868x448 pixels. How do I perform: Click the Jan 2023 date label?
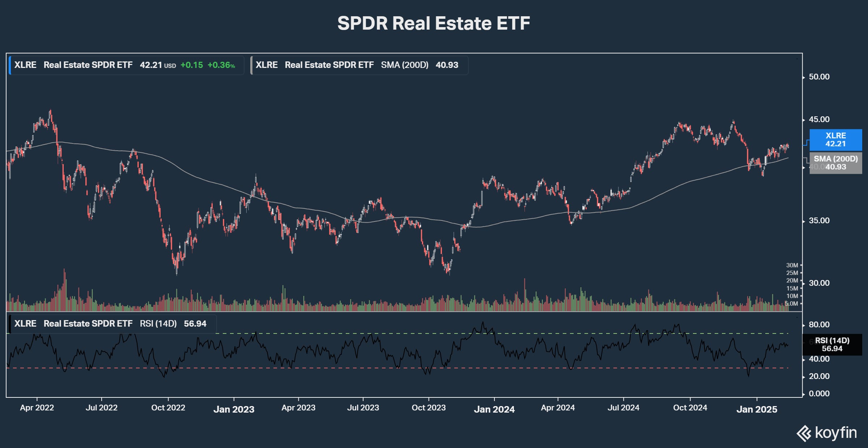click(234, 409)
